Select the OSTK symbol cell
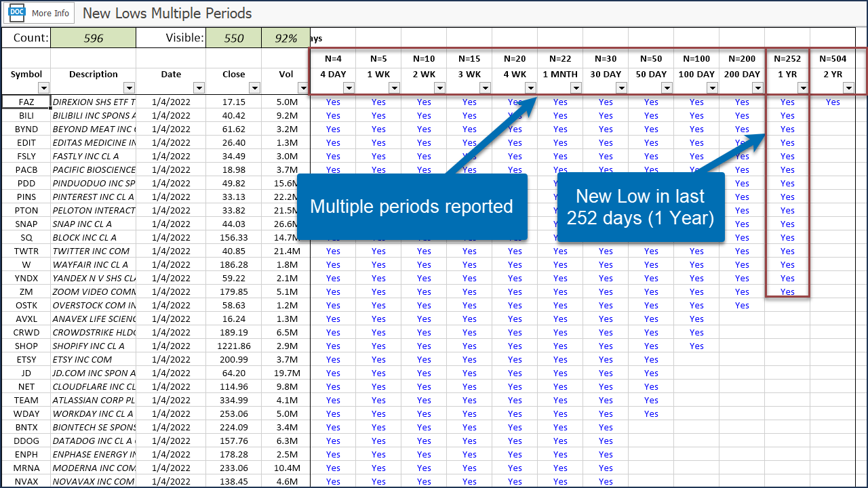The width and height of the screenshot is (868, 488). 26,305
